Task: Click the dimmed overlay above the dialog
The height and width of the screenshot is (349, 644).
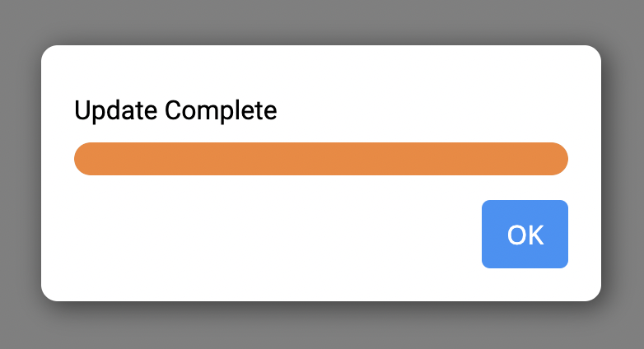Action: click(x=321, y=21)
